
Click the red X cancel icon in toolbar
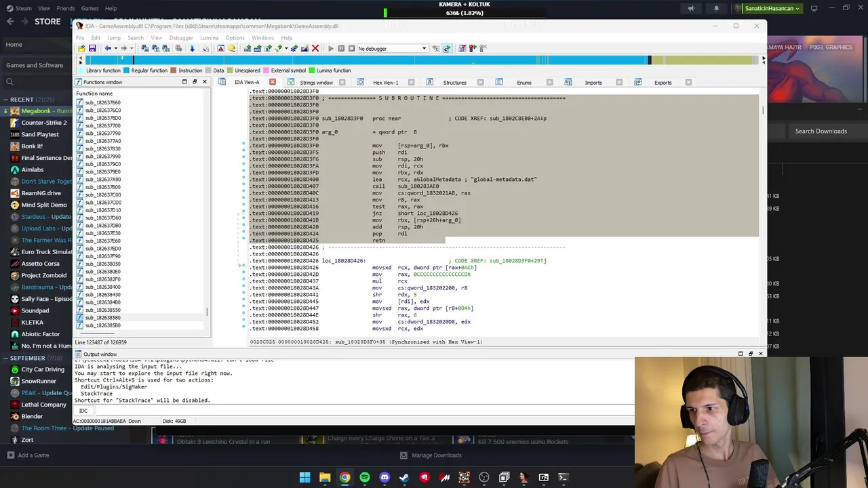point(315,48)
